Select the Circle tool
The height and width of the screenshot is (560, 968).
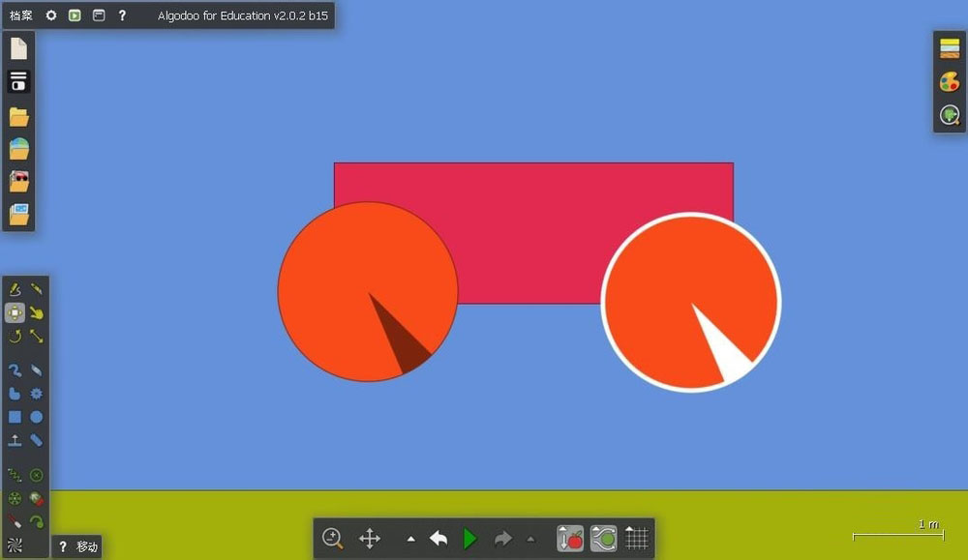point(37,417)
